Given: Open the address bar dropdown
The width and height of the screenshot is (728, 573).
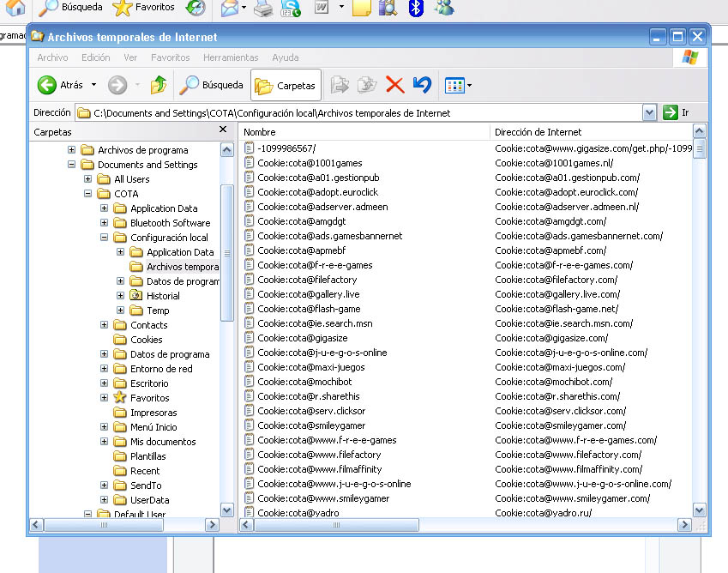Looking at the screenshot, I should point(649,112).
